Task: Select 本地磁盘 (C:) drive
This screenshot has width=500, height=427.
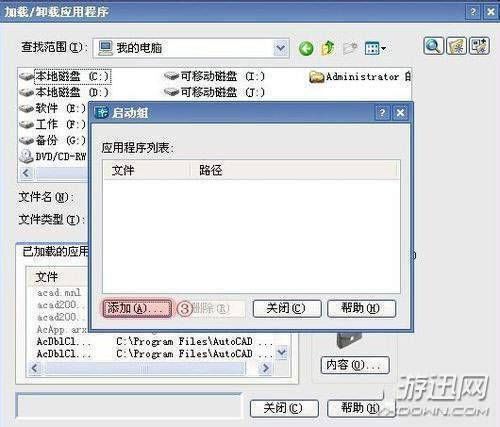Action: 65,76
